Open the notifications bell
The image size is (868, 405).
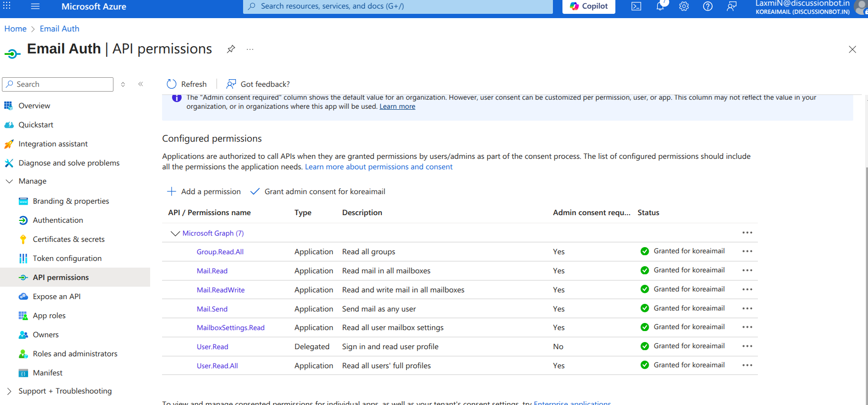660,6
